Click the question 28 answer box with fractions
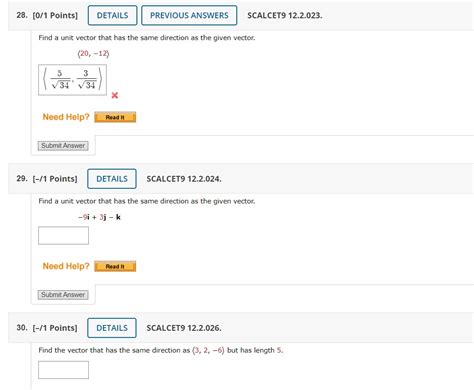This screenshot has height=390, width=474. click(x=72, y=80)
